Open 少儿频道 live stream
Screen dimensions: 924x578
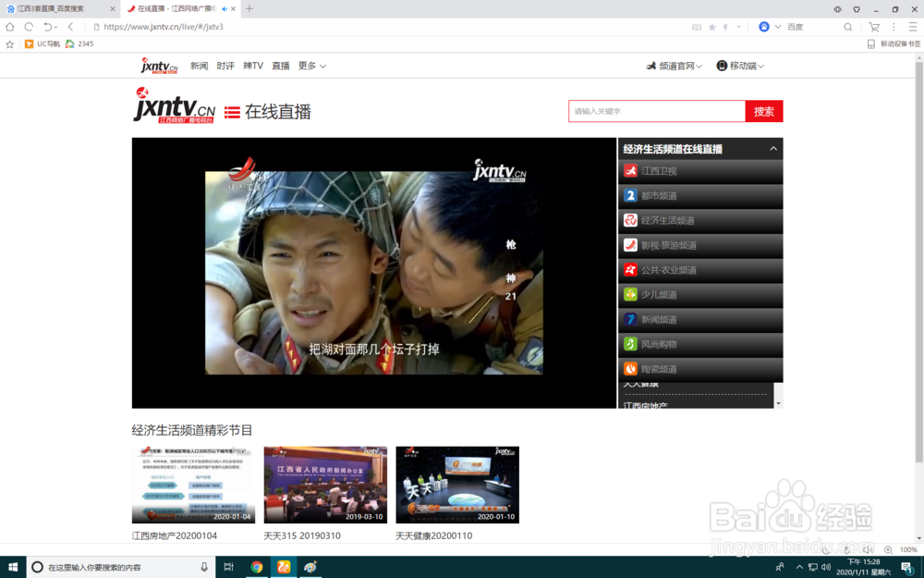coord(700,295)
